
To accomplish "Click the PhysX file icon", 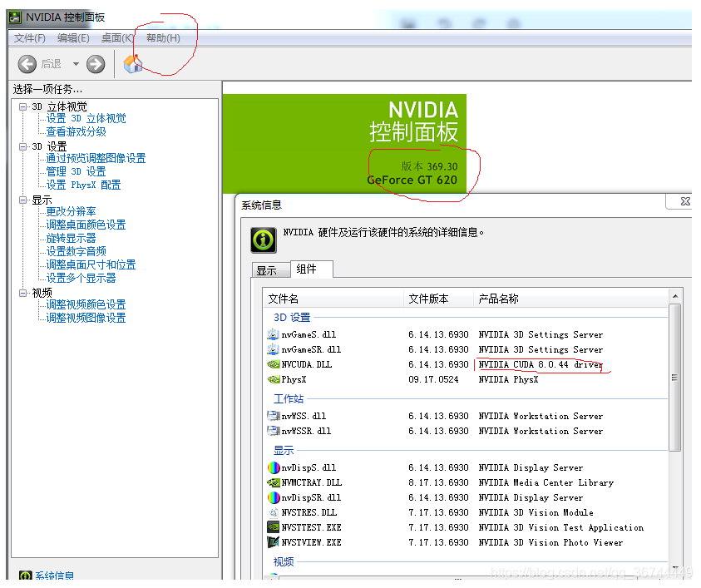I will (x=273, y=379).
